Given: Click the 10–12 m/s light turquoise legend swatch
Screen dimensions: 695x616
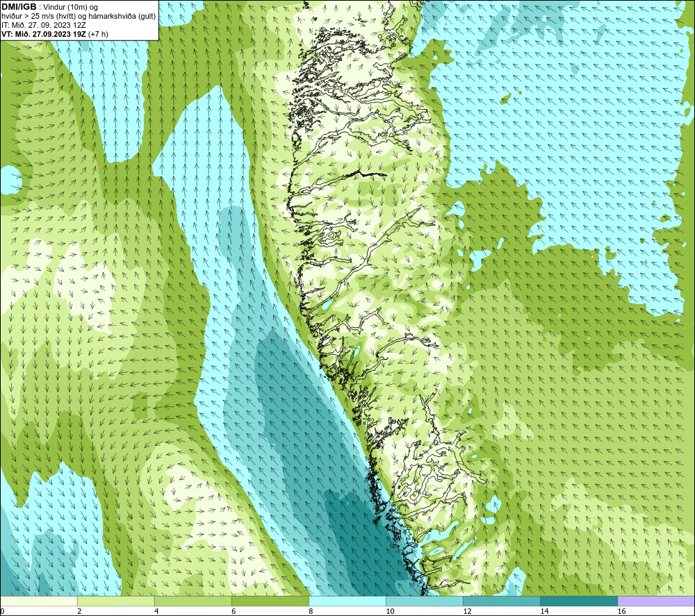Looking at the screenshot, I should pyautogui.click(x=424, y=601).
